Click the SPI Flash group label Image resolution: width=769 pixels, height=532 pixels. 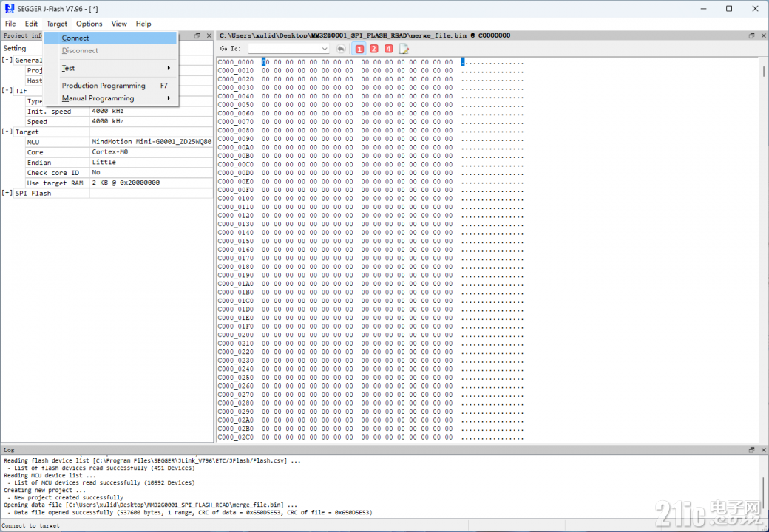point(33,194)
